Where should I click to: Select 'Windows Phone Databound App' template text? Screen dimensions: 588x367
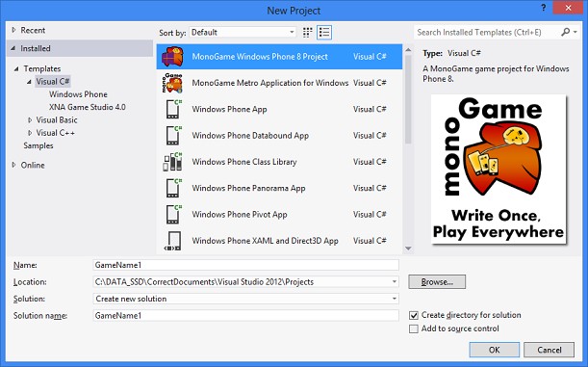(250, 136)
